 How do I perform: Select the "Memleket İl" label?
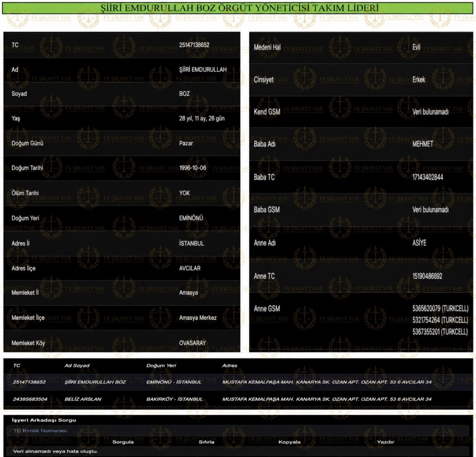tap(25, 293)
